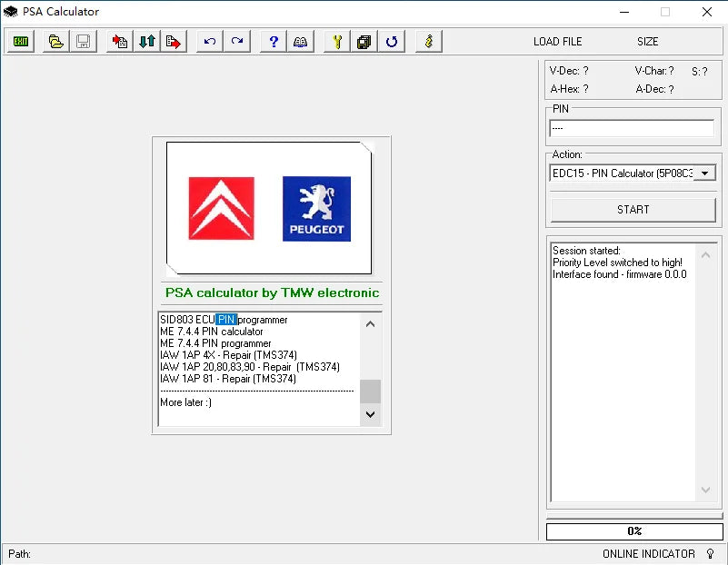Click 'SID803 ECU PIN programmer' line
This screenshot has width=728, height=565.
(x=224, y=320)
